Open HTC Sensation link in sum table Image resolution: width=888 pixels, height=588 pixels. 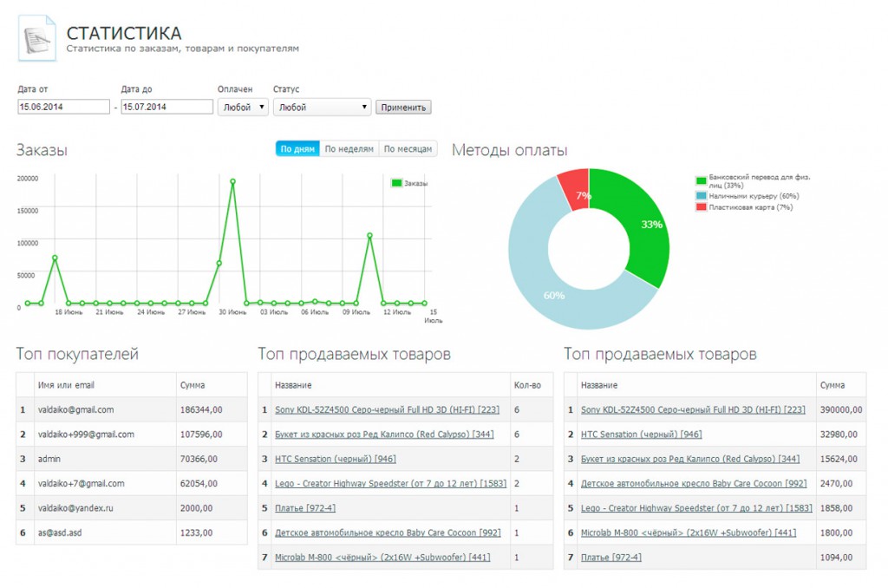coord(641,434)
